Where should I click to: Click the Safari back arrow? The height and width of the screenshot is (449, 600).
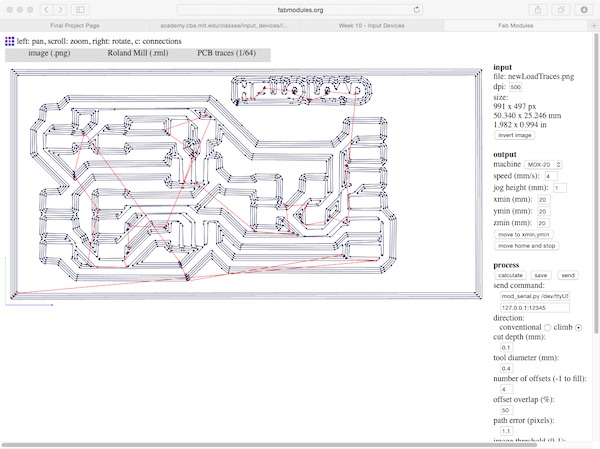coord(46,10)
